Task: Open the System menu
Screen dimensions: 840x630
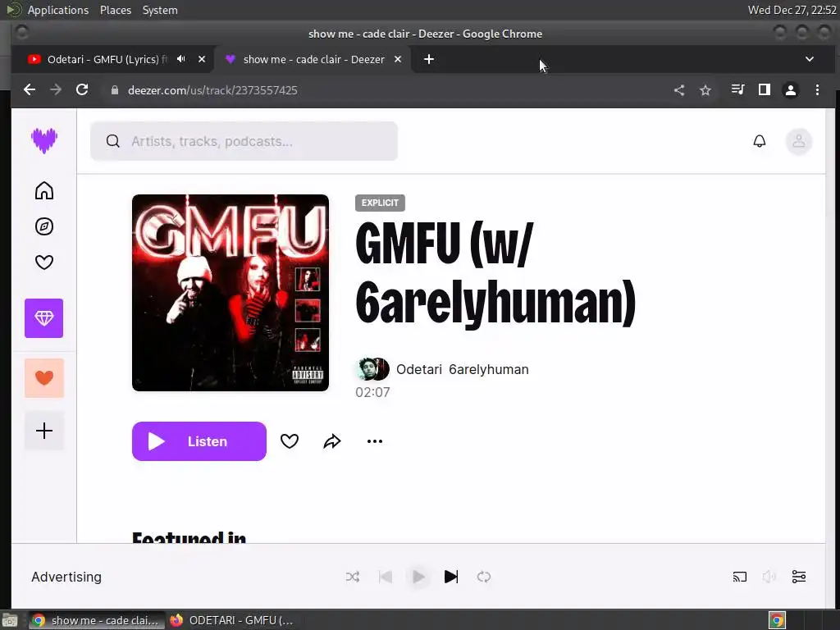Action: 160,10
